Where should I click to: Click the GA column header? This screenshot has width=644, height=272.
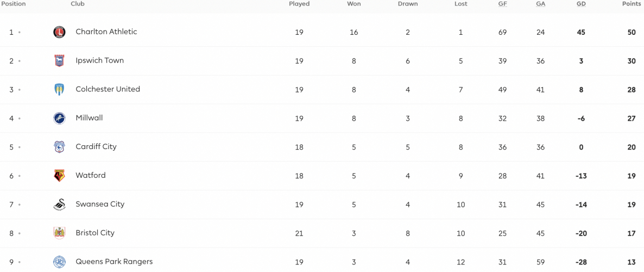[x=540, y=4]
